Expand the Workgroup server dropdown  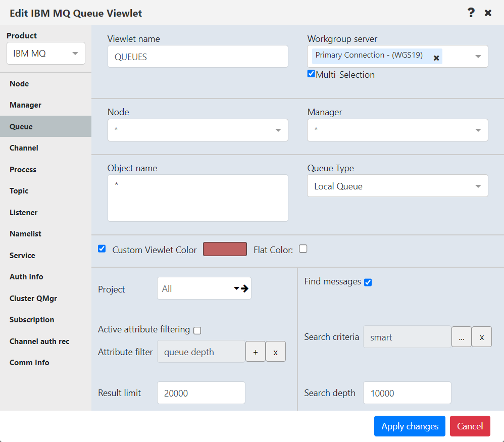click(478, 56)
